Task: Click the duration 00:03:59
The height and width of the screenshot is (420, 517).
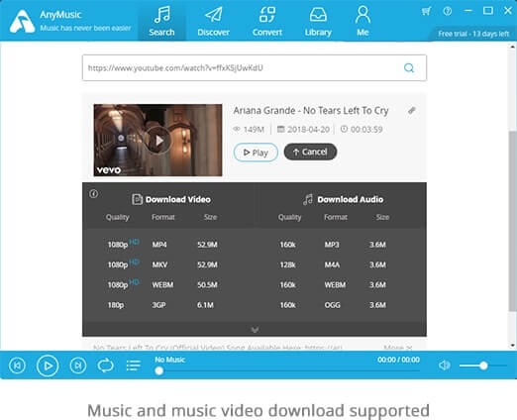Action: 362,130
